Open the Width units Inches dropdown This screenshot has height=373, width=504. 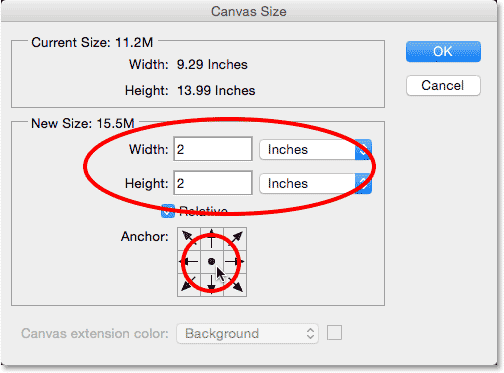coord(315,149)
